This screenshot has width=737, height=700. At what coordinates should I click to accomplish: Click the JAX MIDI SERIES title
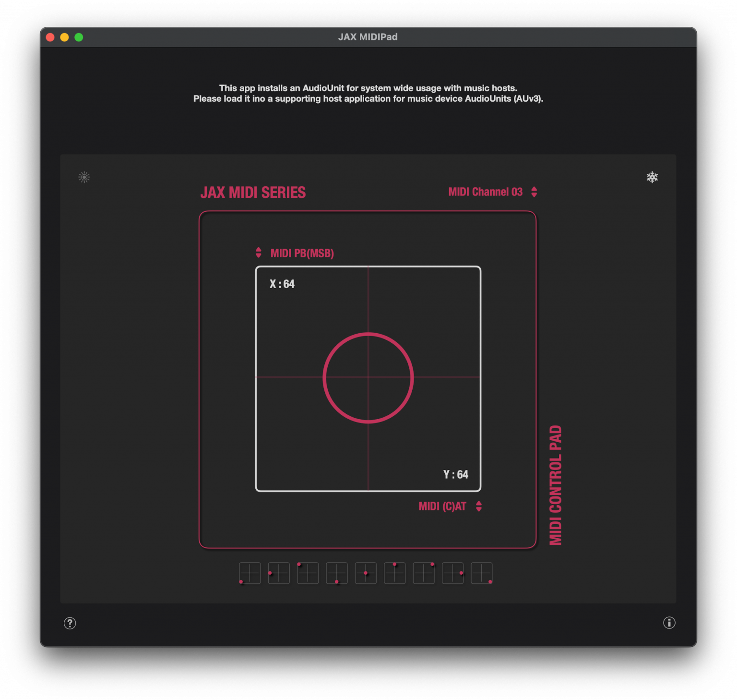pyautogui.click(x=253, y=192)
